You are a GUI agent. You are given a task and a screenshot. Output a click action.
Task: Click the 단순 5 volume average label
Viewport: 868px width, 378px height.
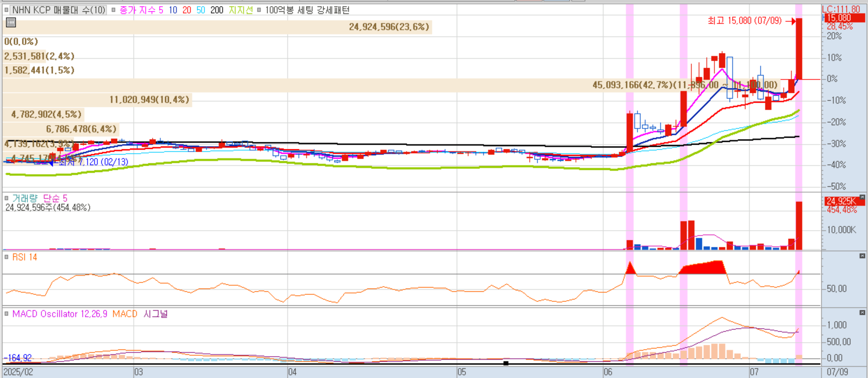[55, 198]
